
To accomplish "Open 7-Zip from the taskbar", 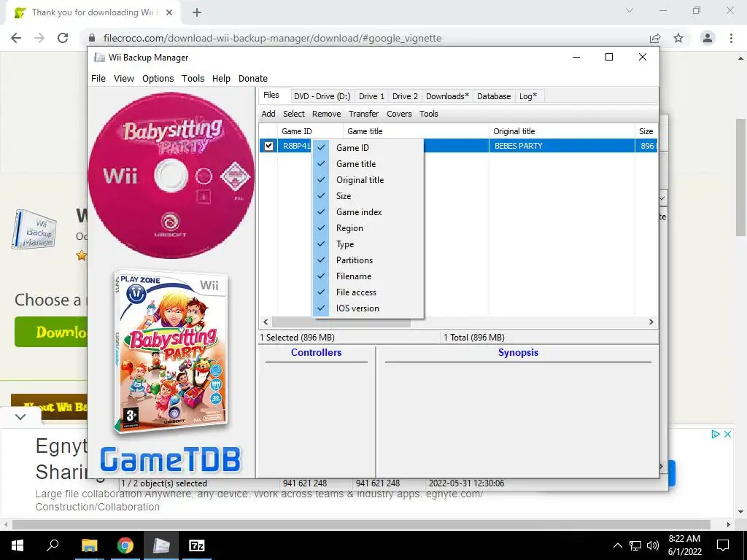I will coord(197,545).
